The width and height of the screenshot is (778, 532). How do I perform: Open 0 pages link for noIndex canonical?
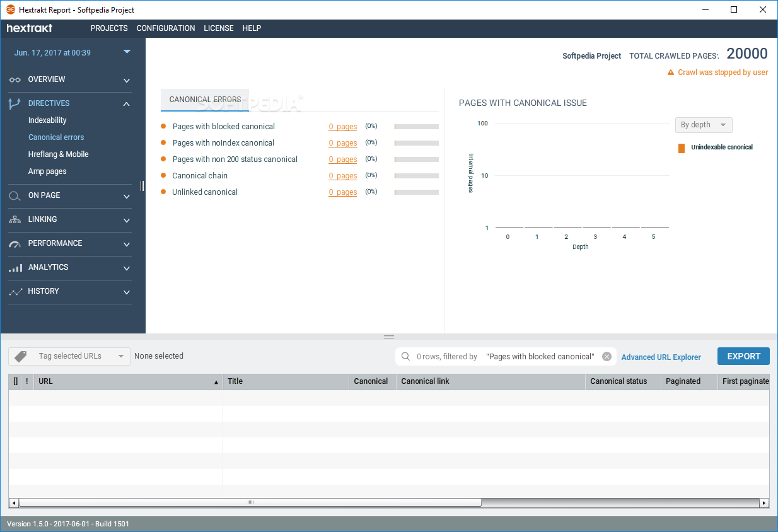pyautogui.click(x=343, y=143)
